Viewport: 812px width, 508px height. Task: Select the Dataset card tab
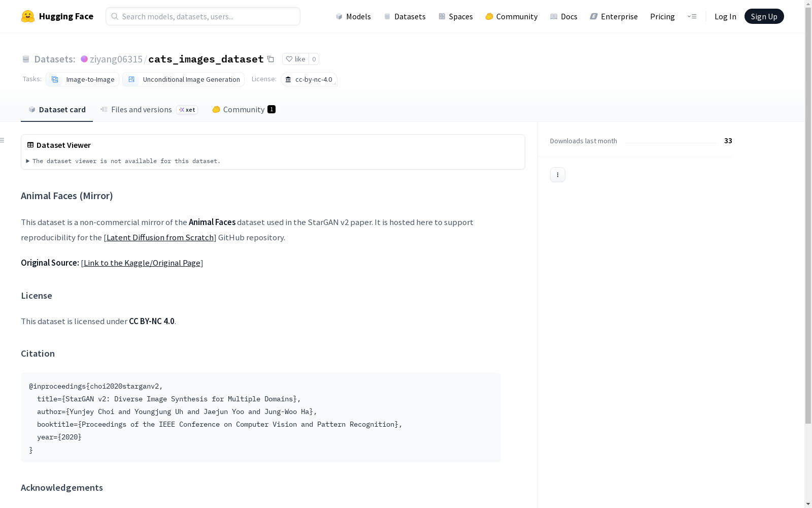(57, 110)
